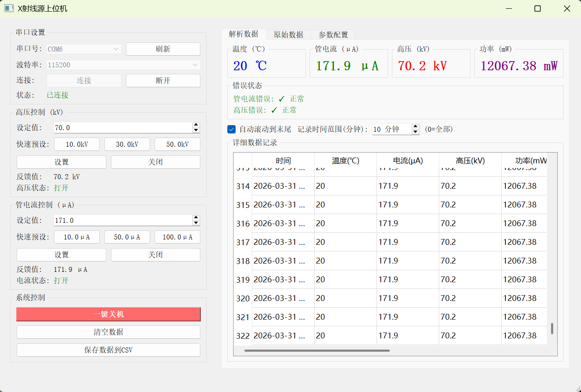Click the 清空数据 clear data button
The image size is (581, 392).
point(108,332)
